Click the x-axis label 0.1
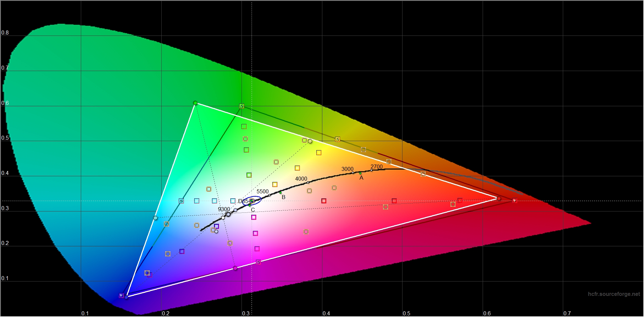Viewport: 644px width, 317px height. 85,313
